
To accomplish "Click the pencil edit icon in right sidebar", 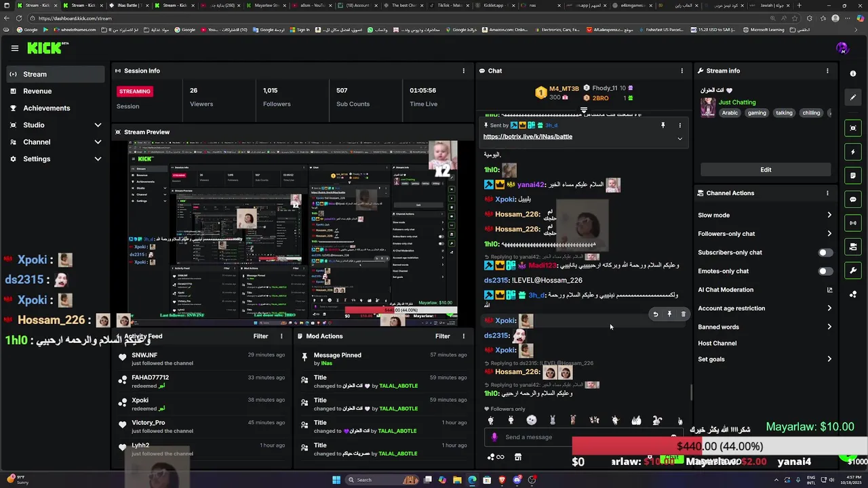I will tap(853, 97).
